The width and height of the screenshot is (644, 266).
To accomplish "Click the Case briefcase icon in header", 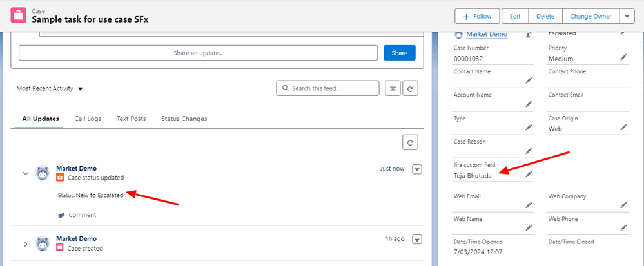I will tap(19, 15).
